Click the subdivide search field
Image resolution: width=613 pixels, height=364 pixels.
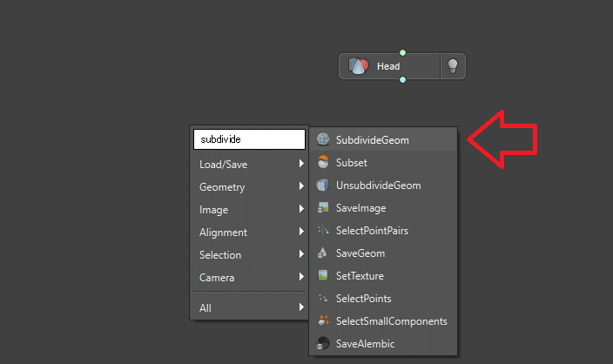(248, 138)
